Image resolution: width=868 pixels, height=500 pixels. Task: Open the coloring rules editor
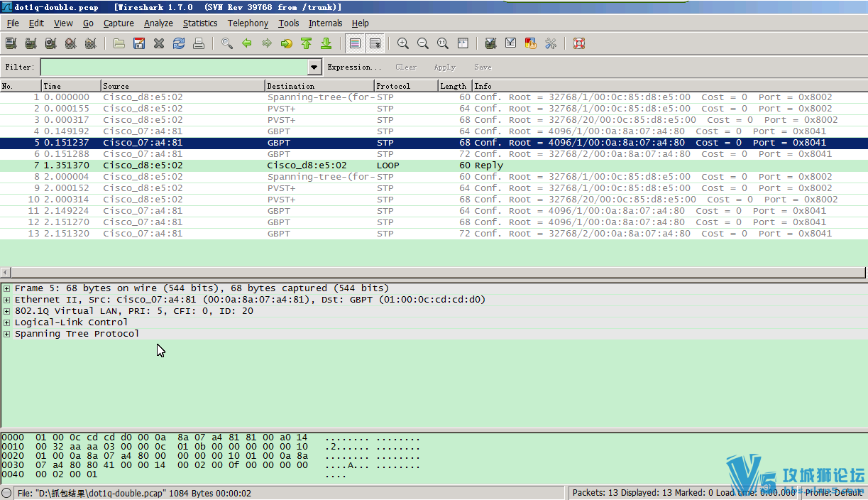point(530,43)
